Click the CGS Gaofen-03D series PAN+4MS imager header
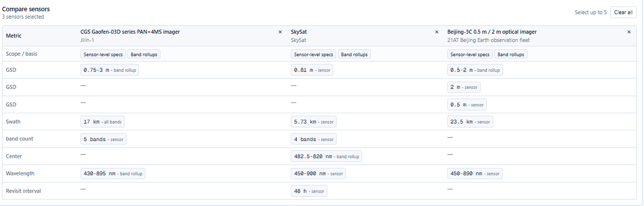Screen dimensions: 644x206 coord(130,32)
